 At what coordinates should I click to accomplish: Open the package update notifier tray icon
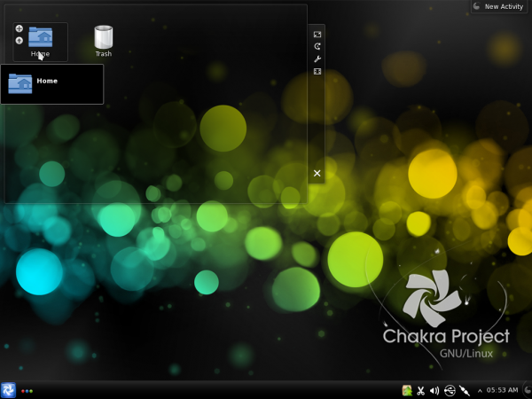coord(407,390)
